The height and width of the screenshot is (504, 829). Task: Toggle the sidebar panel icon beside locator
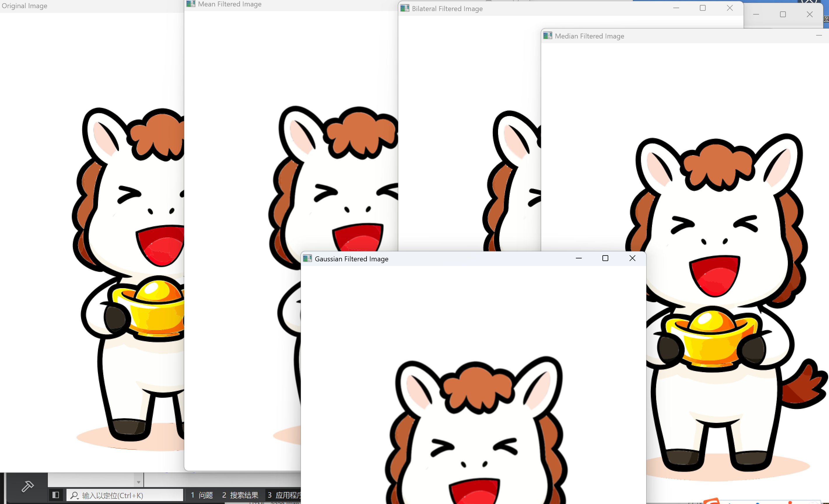pyautogui.click(x=56, y=495)
